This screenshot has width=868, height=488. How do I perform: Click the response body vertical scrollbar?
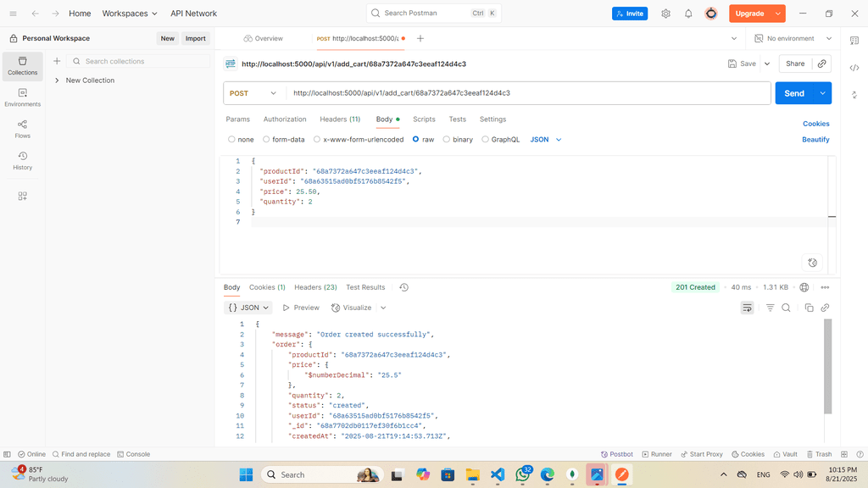[x=828, y=366]
